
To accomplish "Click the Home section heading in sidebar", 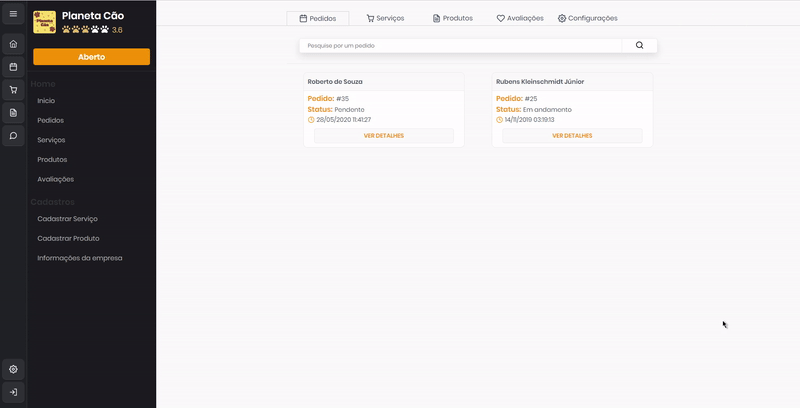I will pos(43,84).
